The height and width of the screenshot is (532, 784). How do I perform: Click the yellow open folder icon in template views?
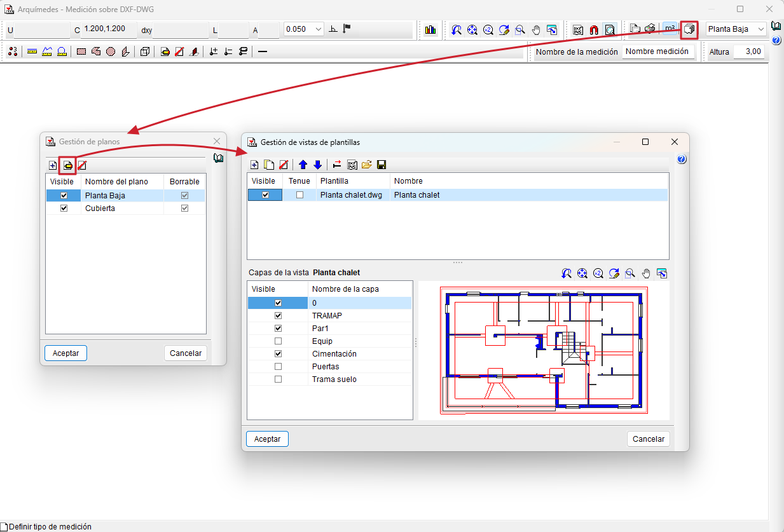[367, 165]
